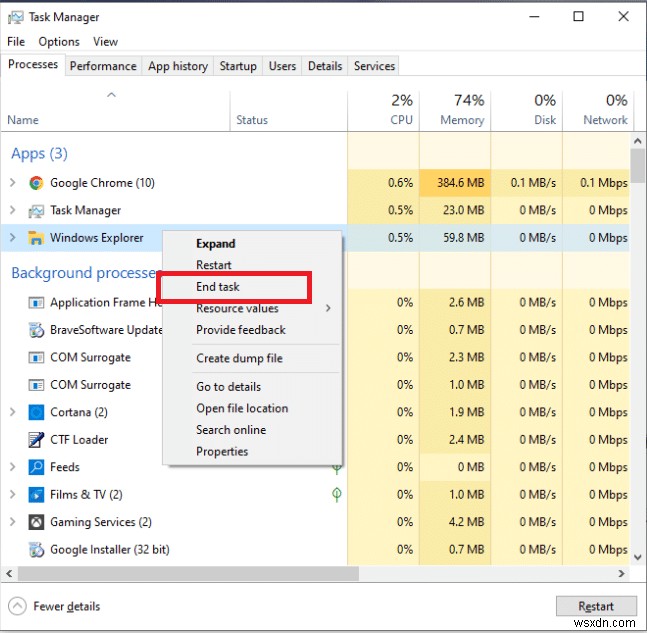Choose Create dump file
The image size is (647, 633).
(252, 359)
